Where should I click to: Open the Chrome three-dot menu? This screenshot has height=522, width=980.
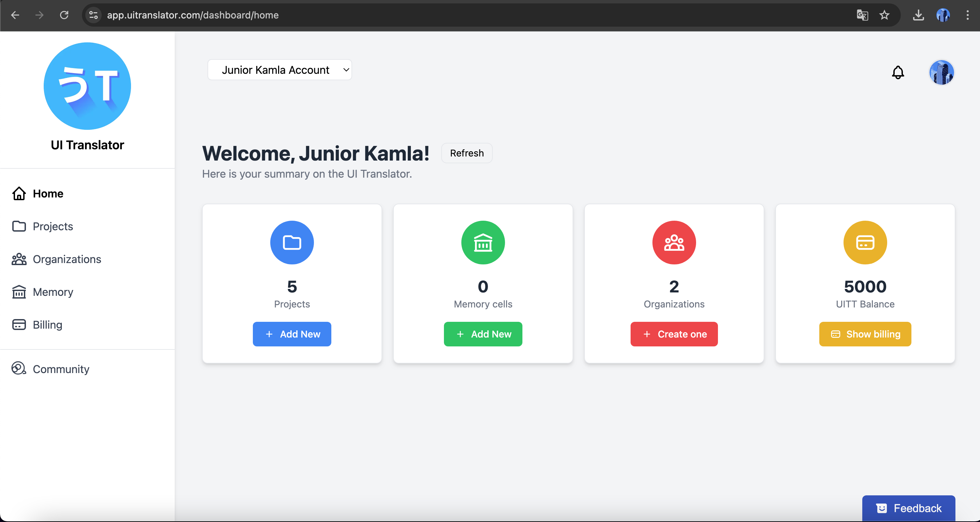tap(968, 15)
